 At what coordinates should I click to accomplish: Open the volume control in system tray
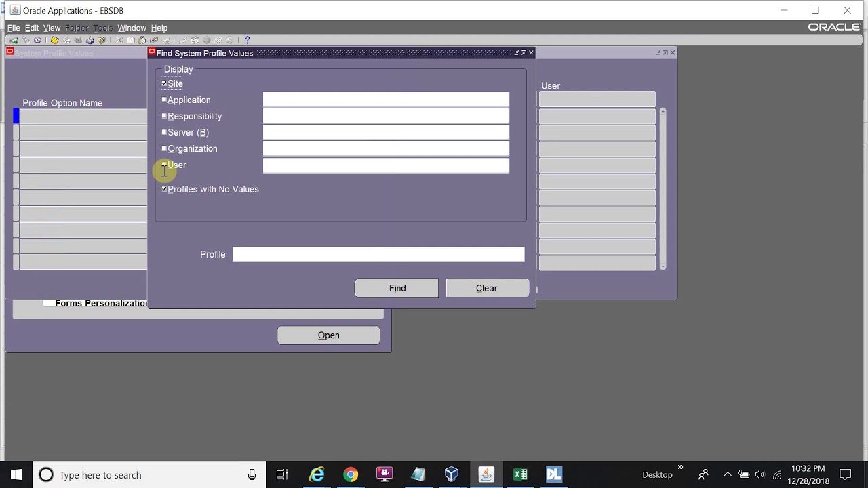coord(760,475)
